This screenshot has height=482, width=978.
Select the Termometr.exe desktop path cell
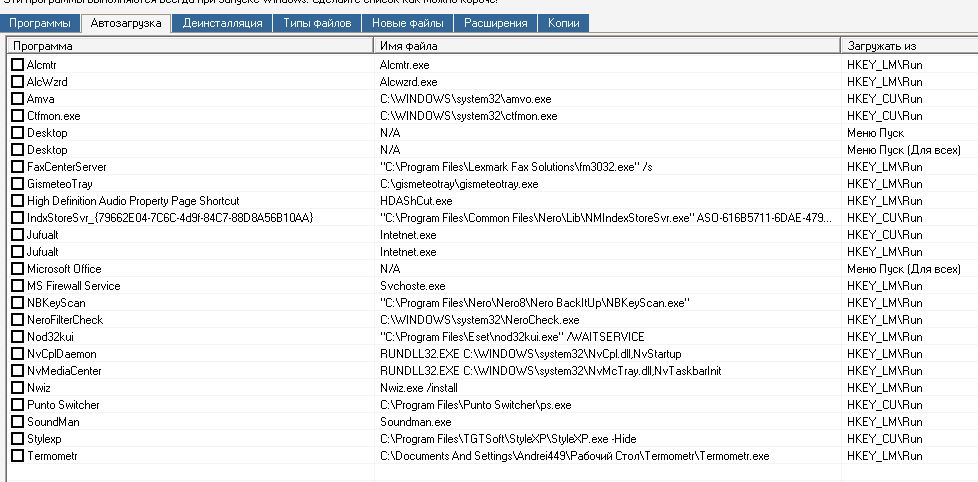tap(574, 456)
